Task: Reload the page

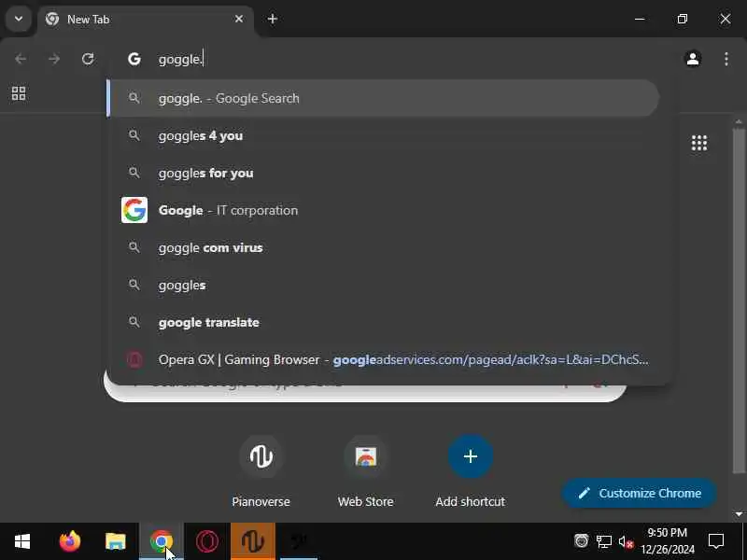Action: click(88, 59)
